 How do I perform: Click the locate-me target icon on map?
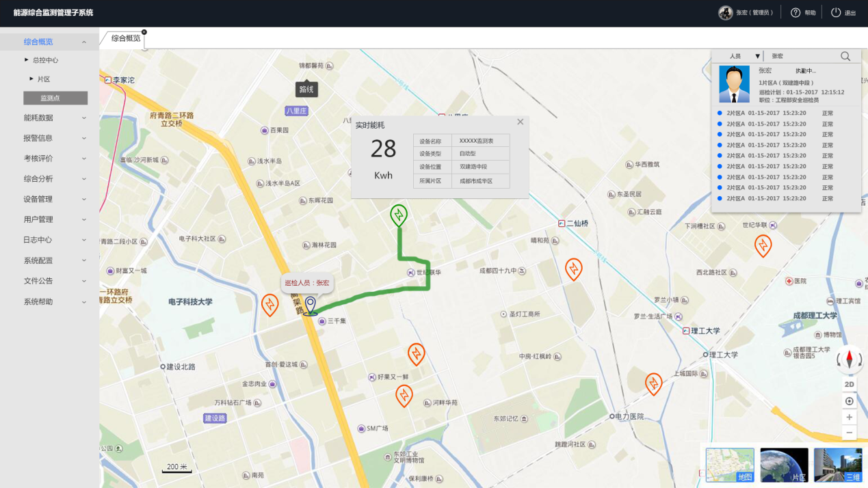pyautogui.click(x=850, y=401)
